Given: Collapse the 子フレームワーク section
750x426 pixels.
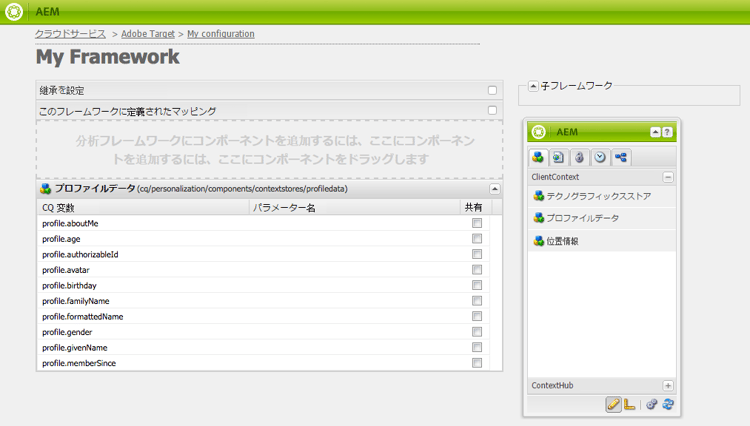Looking at the screenshot, I should click(x=533, y=86).
